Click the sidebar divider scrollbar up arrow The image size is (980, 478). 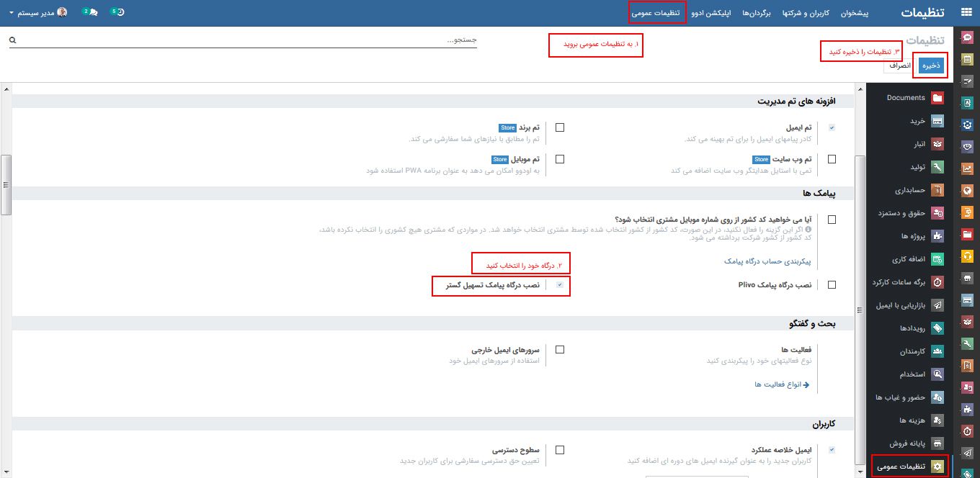pos(858,90)
